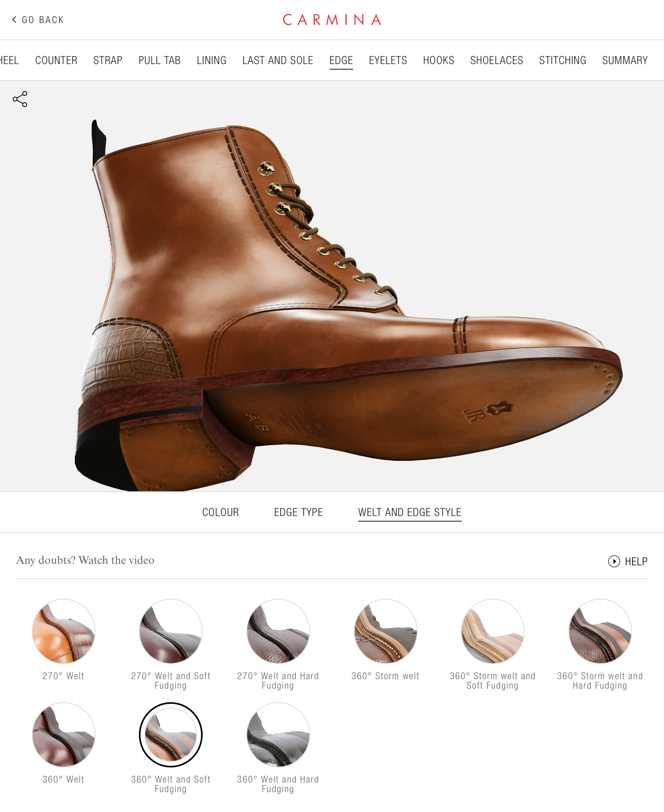Click the boot preview image
Viewport: 664px width, 812px height.
click(348, 305)
